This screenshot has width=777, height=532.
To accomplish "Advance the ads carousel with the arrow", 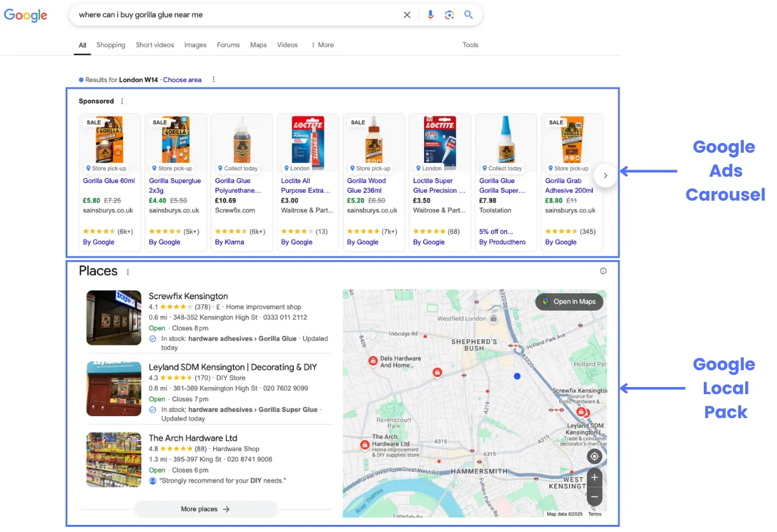I will [605, 175].
